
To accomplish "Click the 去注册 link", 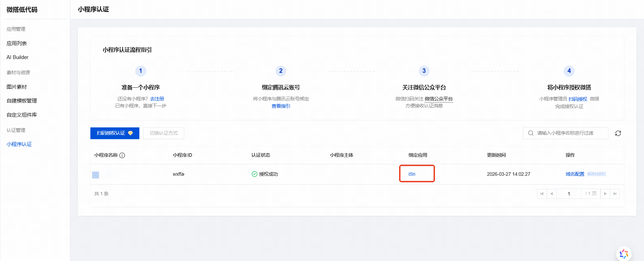I will point(157,99).
